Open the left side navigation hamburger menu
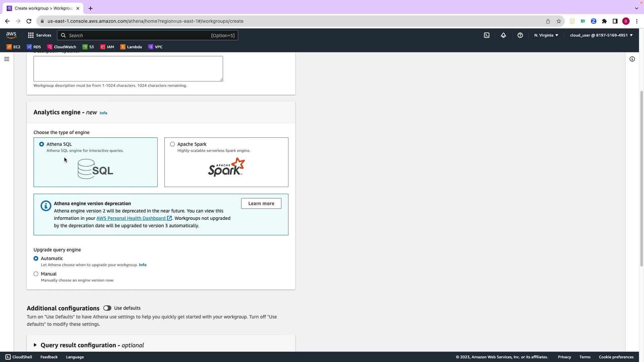644x362 pixels. coord(7,59)
